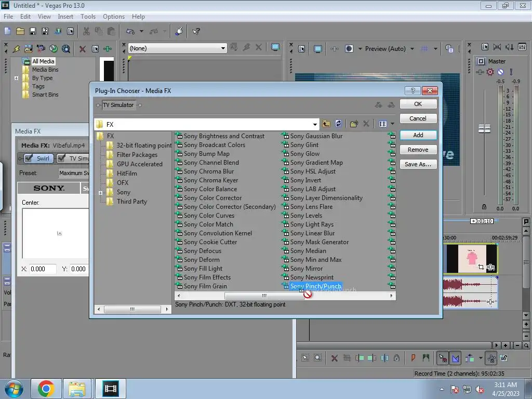Screen dimensions: 532x399
Task: Open the (None) preset dropdown
Action: click(223, 48)
